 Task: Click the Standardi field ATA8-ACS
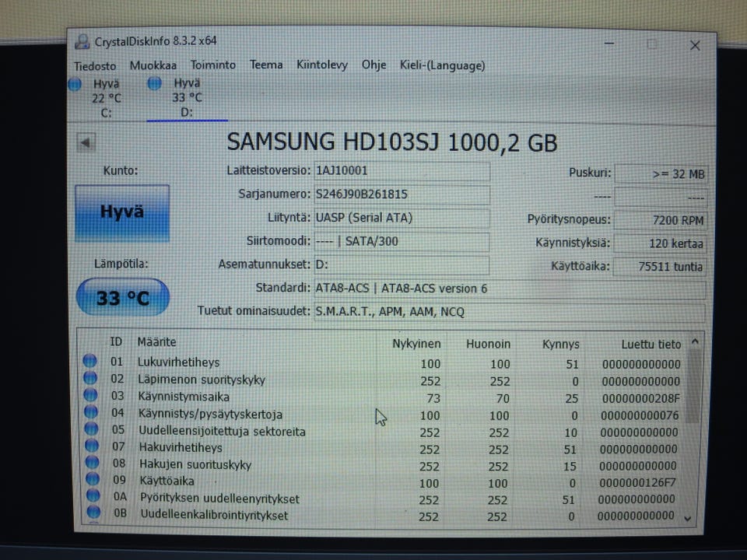[510, 289]
